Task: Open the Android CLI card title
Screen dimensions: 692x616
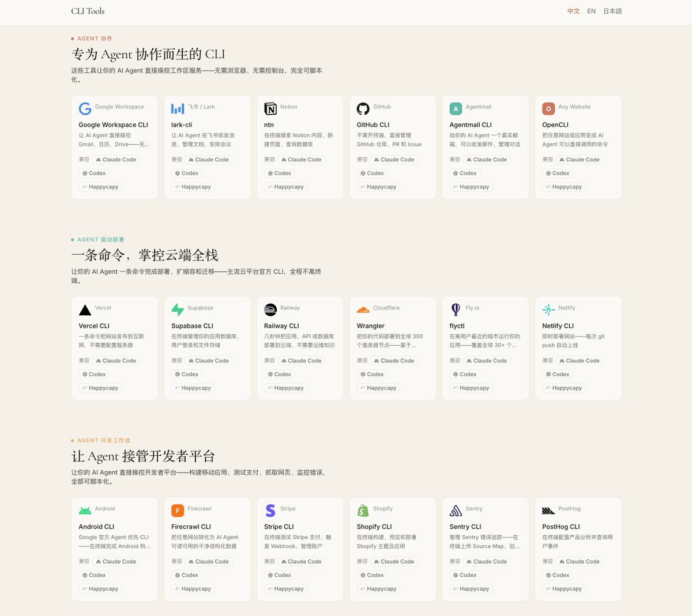Action: pyautogui.click(x=96, y=527)
